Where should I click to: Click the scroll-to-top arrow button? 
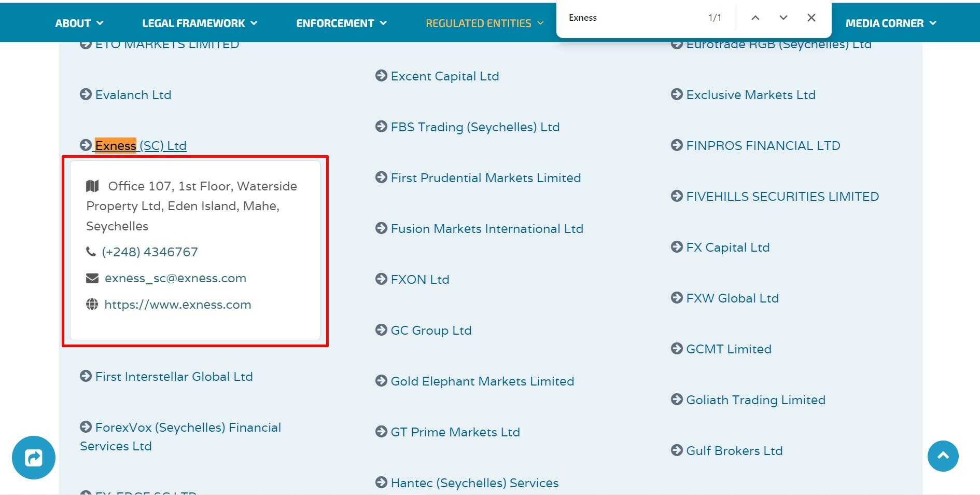coord(943,456)
